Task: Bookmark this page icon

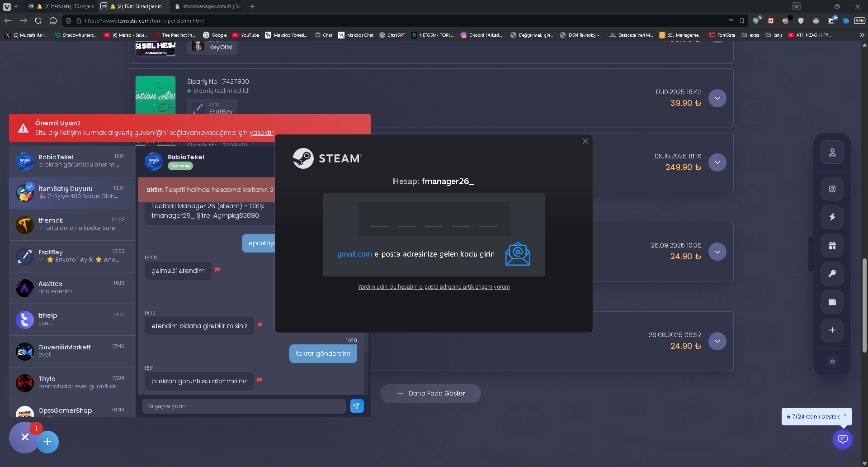Action: pos(742,21)
